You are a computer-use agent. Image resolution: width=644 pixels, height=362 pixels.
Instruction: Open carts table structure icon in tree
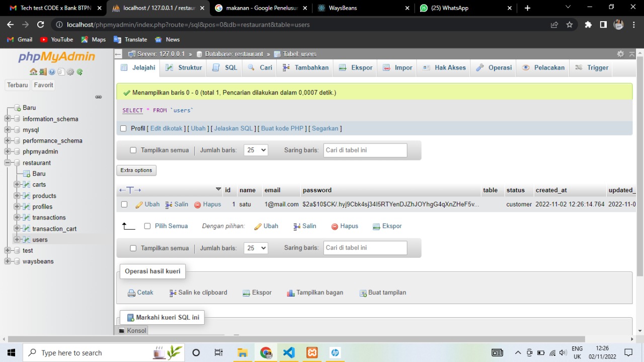tap(27, 185)
